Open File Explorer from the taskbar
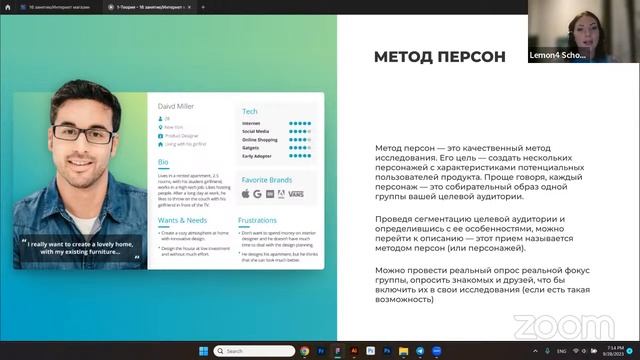640x360 pixels. pyautogui.click(x=403, y=351)
